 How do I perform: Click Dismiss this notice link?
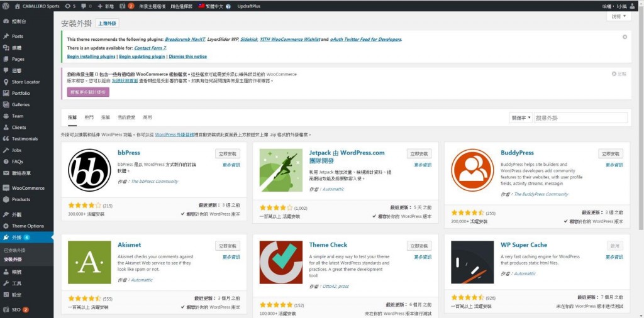coord(187,56)
